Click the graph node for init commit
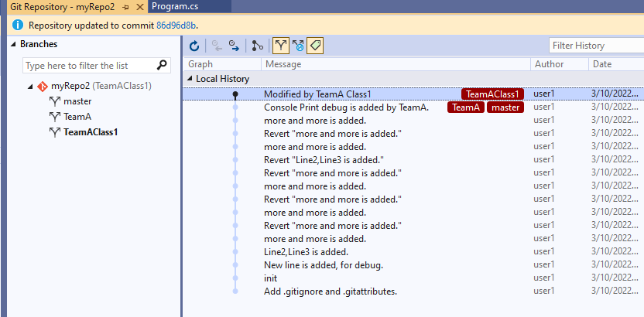Viewport: 644px width, 317px height. point(235,278)
